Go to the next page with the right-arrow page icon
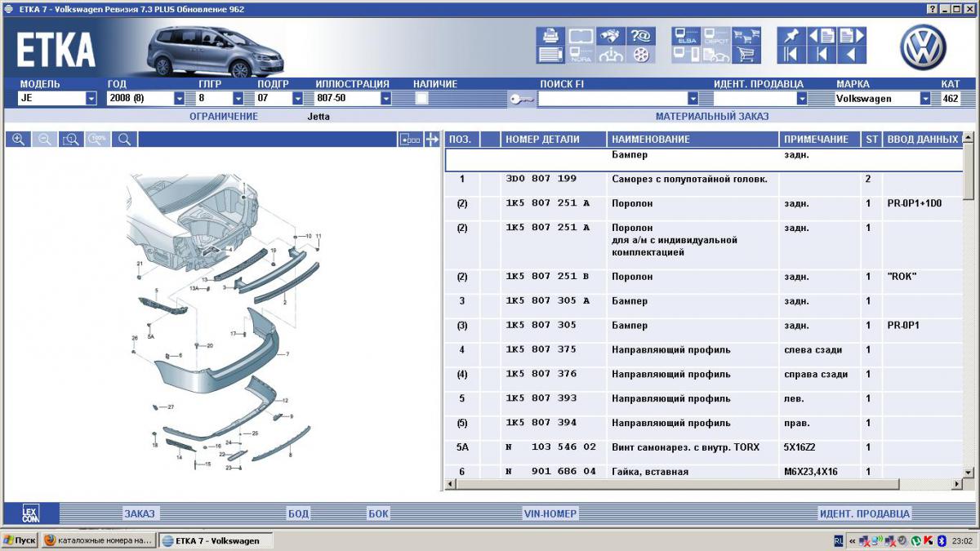This screenshot has height=551, width=980. tap(851, 36)
